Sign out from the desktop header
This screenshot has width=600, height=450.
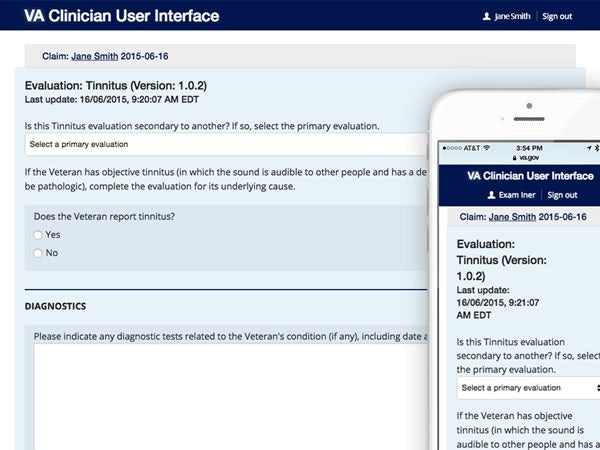click(557, 16)
